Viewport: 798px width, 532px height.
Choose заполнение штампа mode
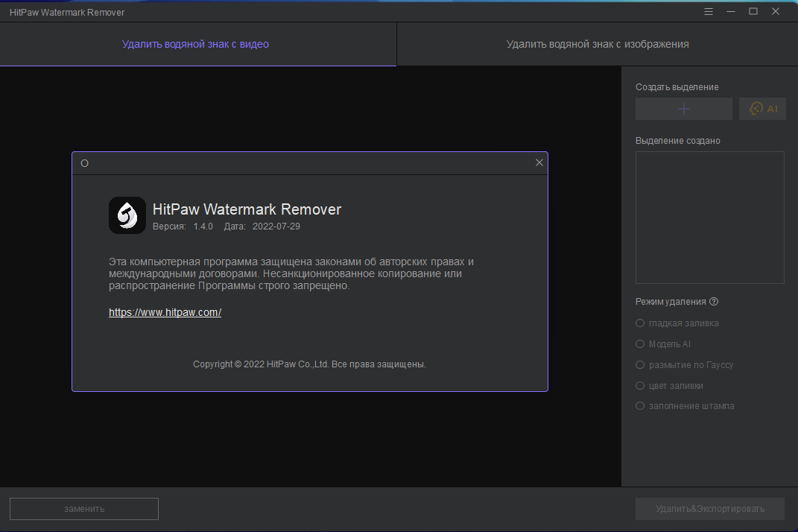click(x=685, y=406)
